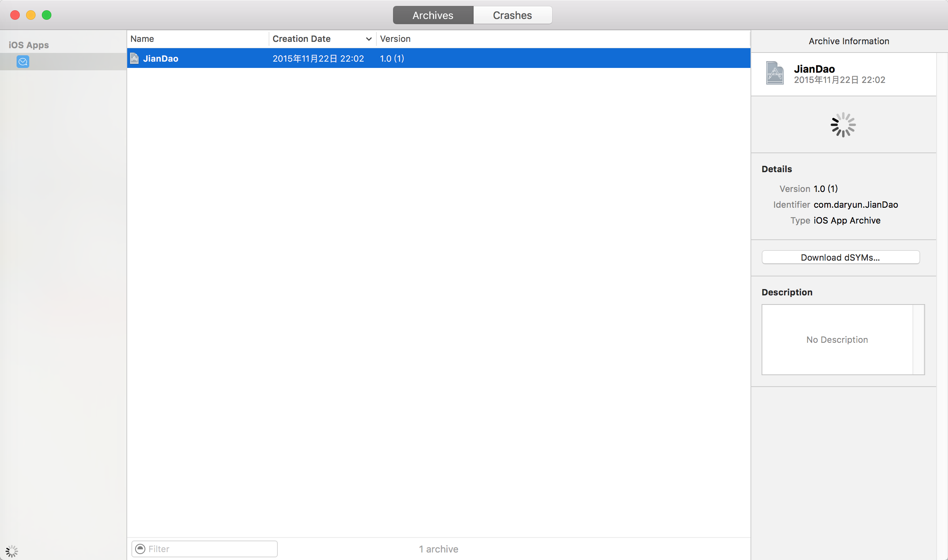
Task: Select the Archives tab
Action: tap(433, 15)
